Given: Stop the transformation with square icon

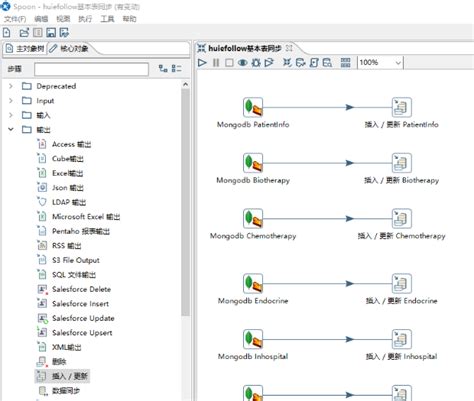Looking at the screenshot, I should click(229, 63).
